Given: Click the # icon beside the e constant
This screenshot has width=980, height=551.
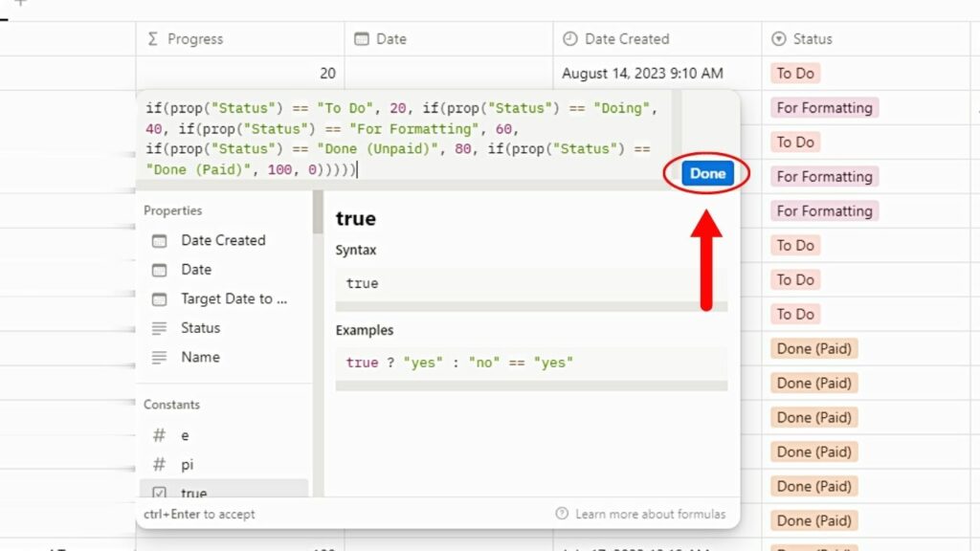Looking at the screenshot, I should [159, 435].
